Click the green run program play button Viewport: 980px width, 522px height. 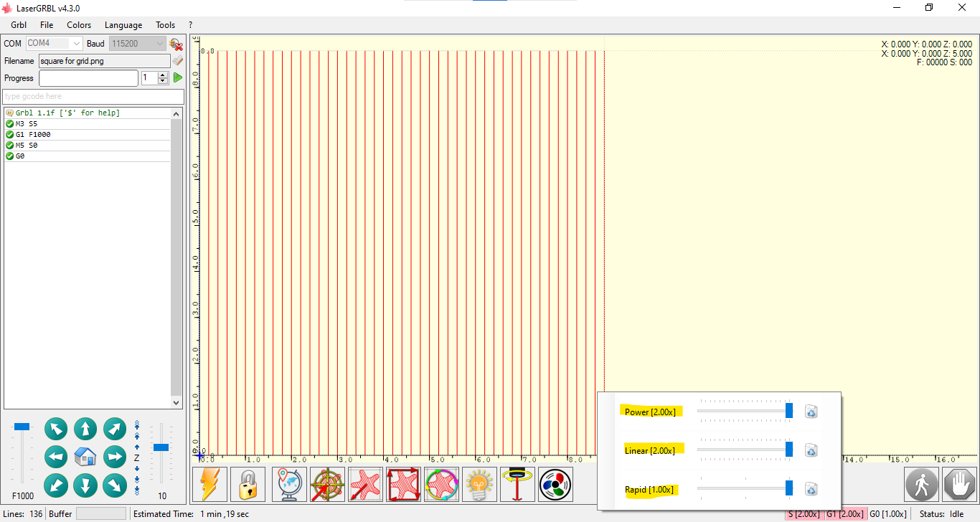point(178,77)
